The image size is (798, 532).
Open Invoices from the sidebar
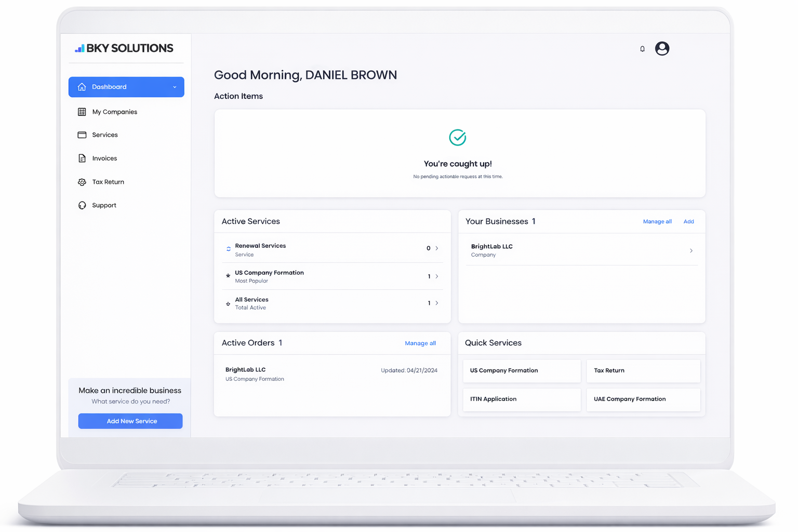[104, 158]
